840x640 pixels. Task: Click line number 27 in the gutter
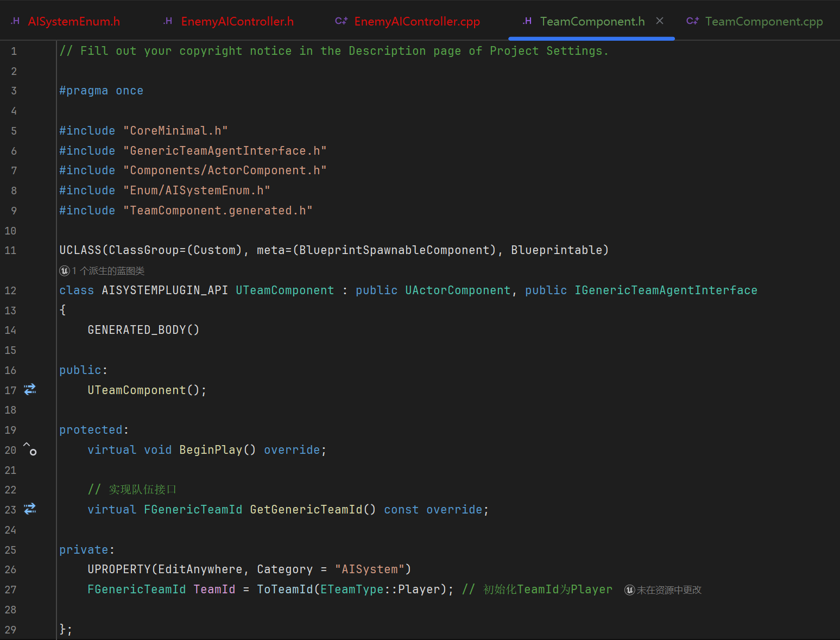point(10,590)
